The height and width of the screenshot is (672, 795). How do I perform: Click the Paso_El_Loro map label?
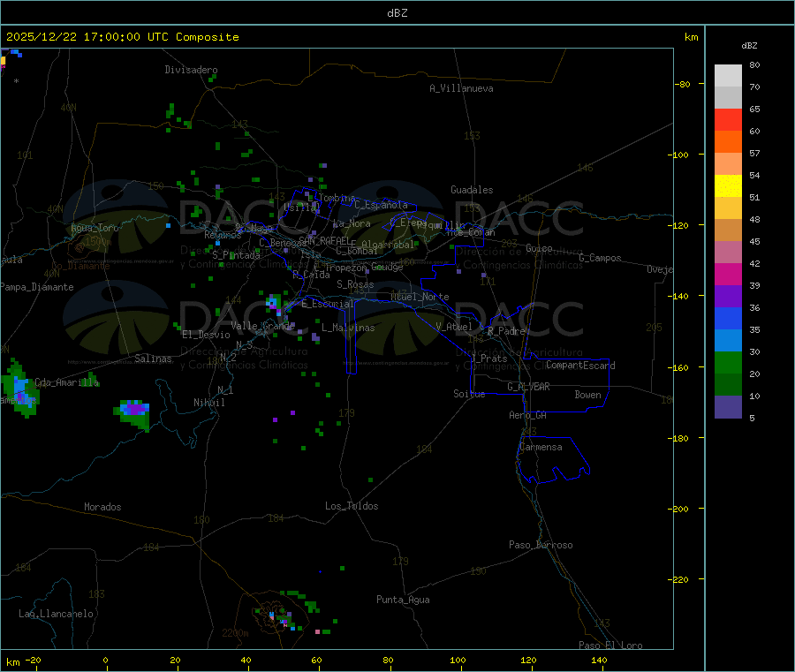click(610, 646)
